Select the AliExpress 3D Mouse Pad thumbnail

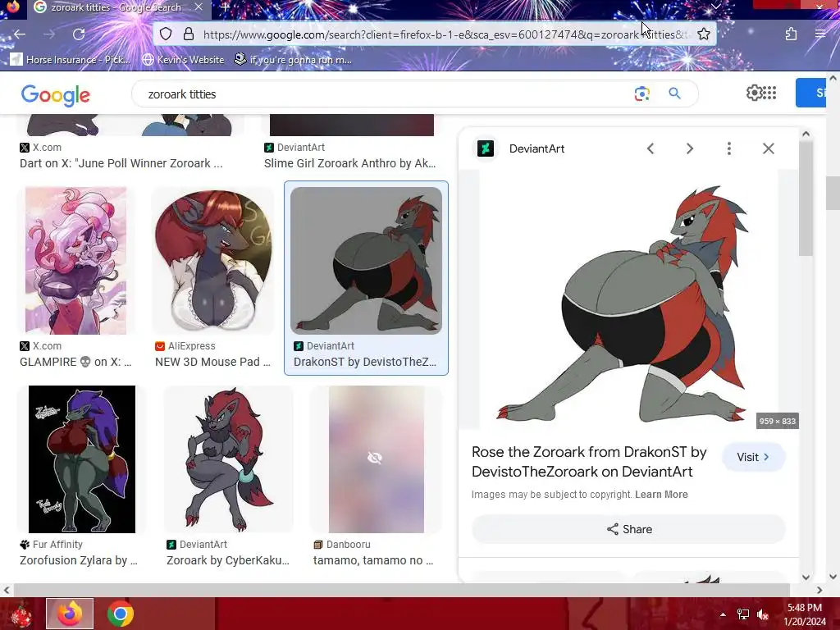point(213,261)
